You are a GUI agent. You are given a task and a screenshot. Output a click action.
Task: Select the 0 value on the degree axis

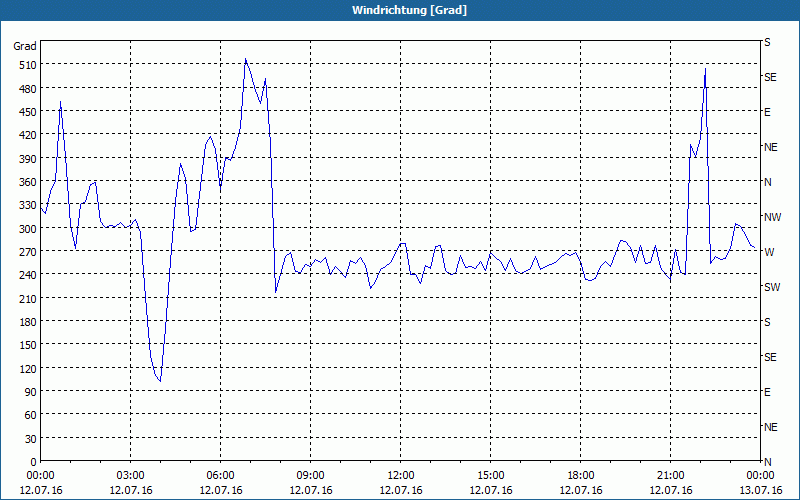tap(34, 462)
